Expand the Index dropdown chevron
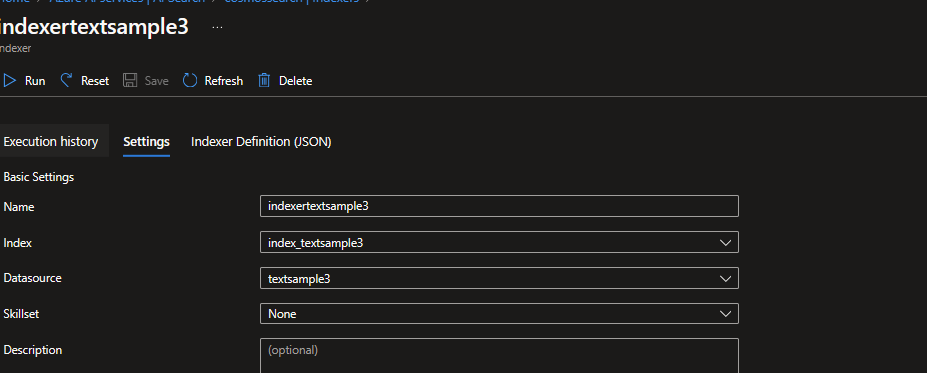927x373 pixels. (725, 242)
